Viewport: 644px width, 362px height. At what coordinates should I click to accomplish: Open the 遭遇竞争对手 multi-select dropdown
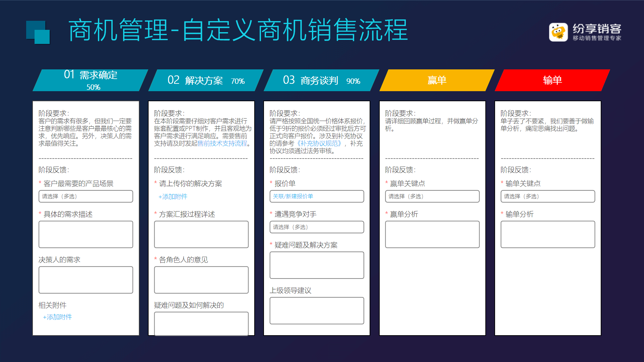click(317, 227)
